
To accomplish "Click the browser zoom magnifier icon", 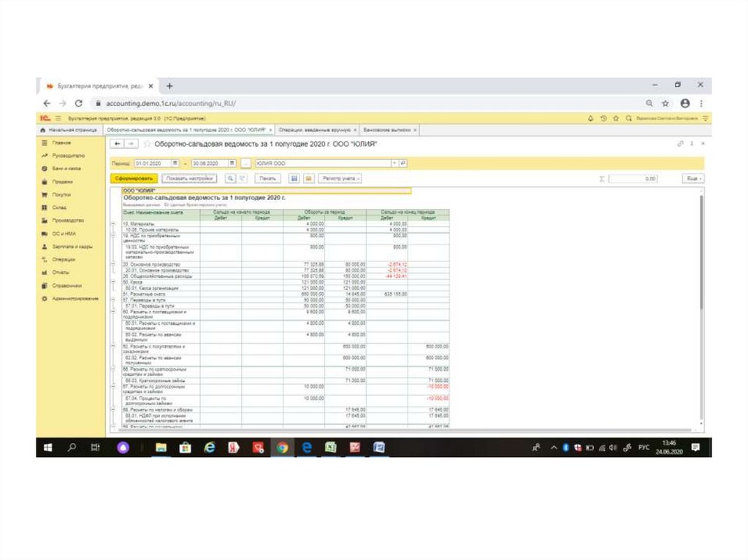I will click(649, 103).
